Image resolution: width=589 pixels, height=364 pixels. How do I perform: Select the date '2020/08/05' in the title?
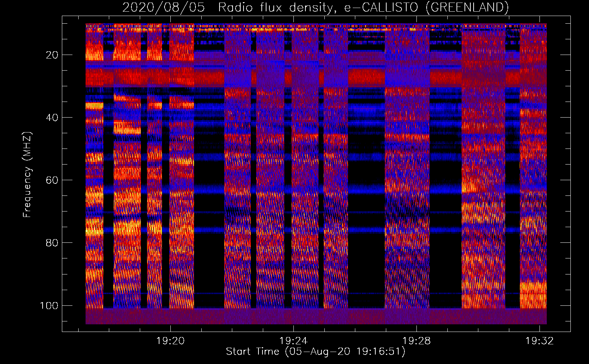click(163, 7)
